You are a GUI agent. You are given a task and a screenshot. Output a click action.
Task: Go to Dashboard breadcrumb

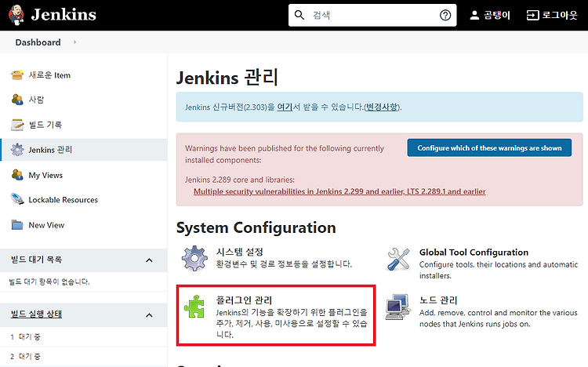(x=38, y=42)
